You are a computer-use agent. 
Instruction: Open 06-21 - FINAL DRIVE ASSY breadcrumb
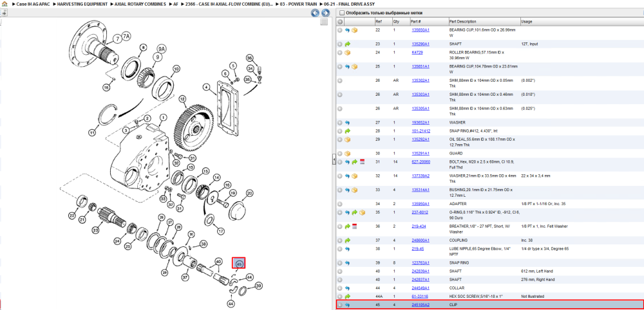[349, 4]
